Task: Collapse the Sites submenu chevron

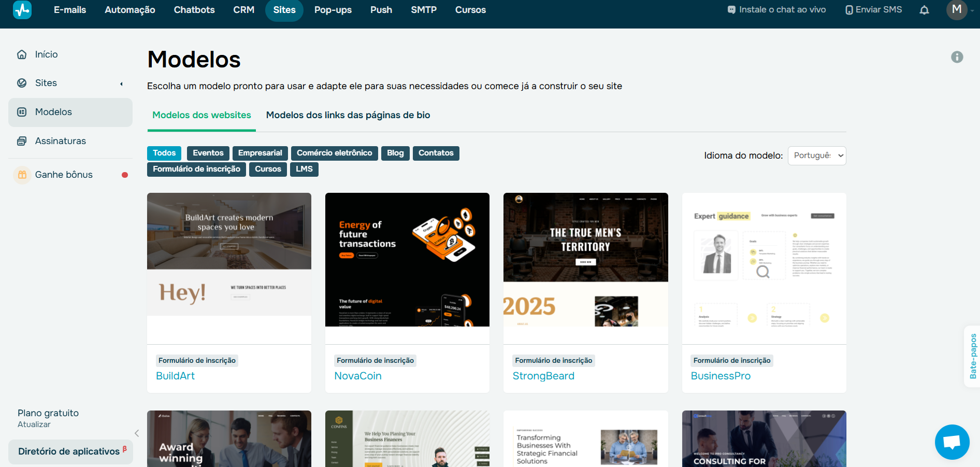Action: [121, 83]
